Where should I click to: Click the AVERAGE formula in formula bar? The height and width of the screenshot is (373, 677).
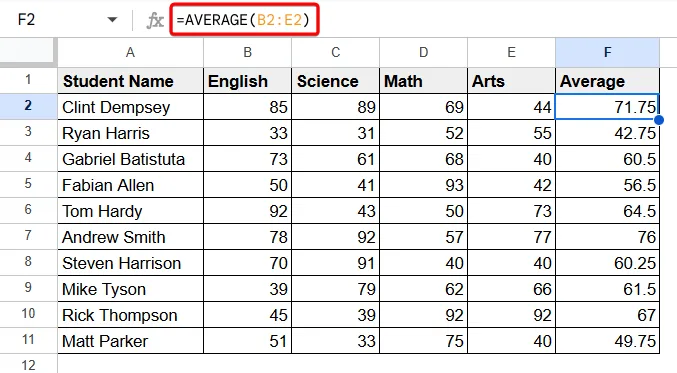[x=243, y=20]
